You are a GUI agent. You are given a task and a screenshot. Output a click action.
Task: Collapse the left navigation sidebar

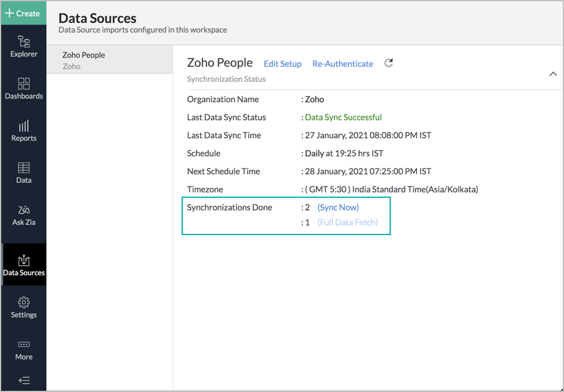23,380
